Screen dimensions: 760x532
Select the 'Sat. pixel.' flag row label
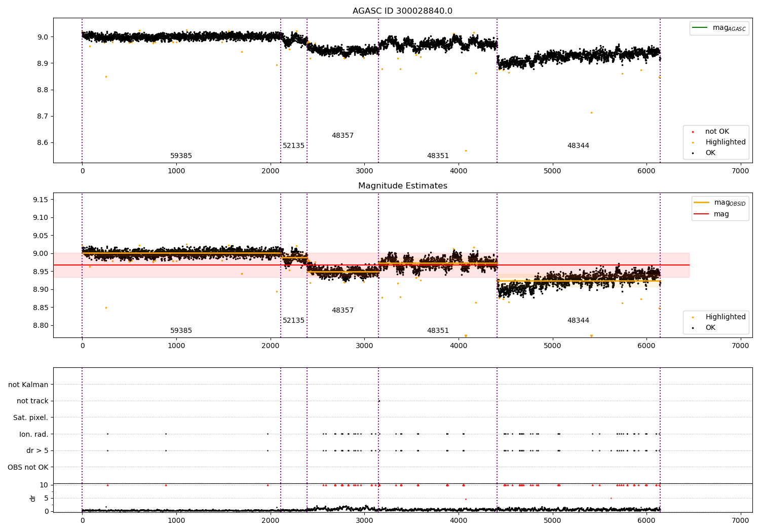(x=31, y=418)
